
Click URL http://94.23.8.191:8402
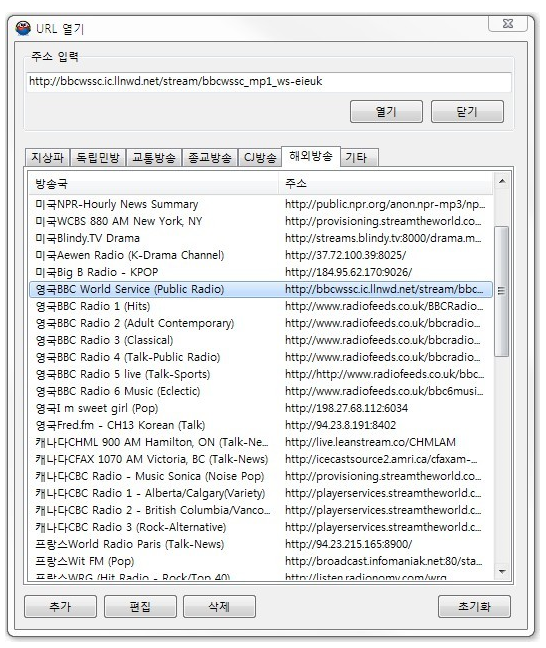point(341,425)
